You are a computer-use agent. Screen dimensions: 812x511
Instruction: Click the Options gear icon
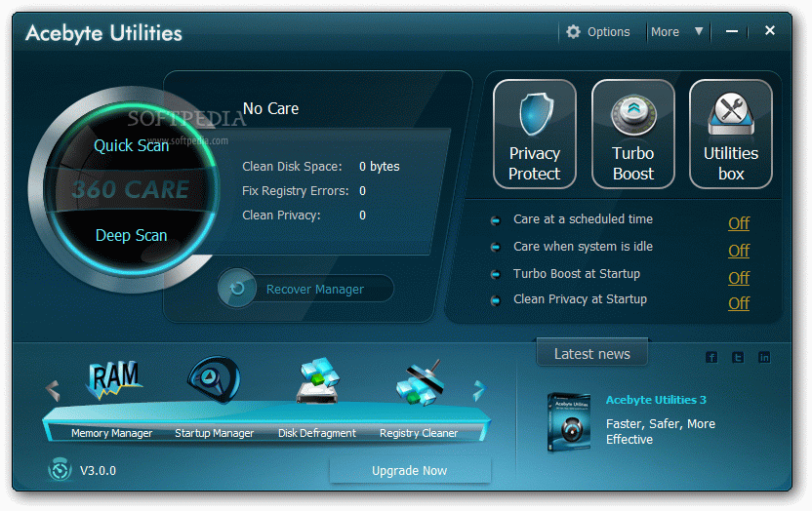pos(573,31)
